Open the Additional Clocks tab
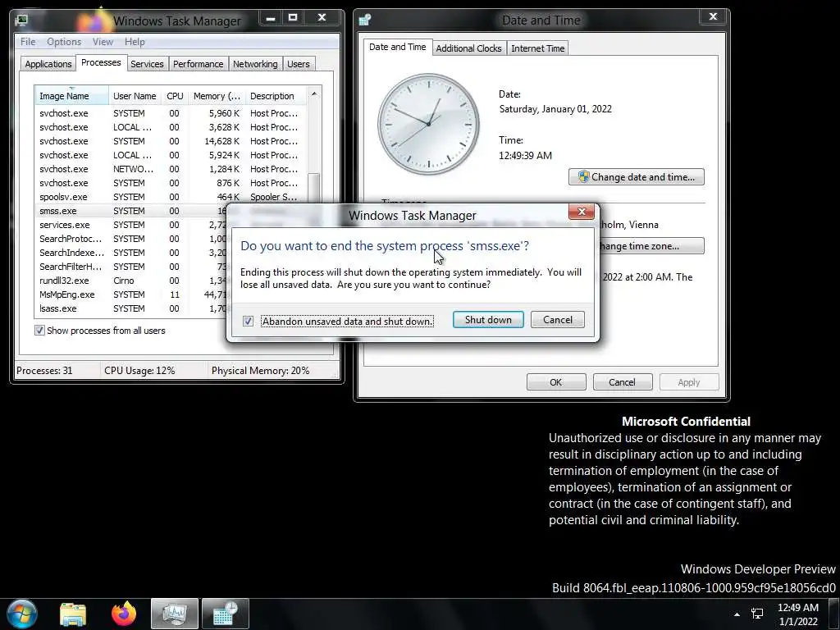 [x=468, y=48]
